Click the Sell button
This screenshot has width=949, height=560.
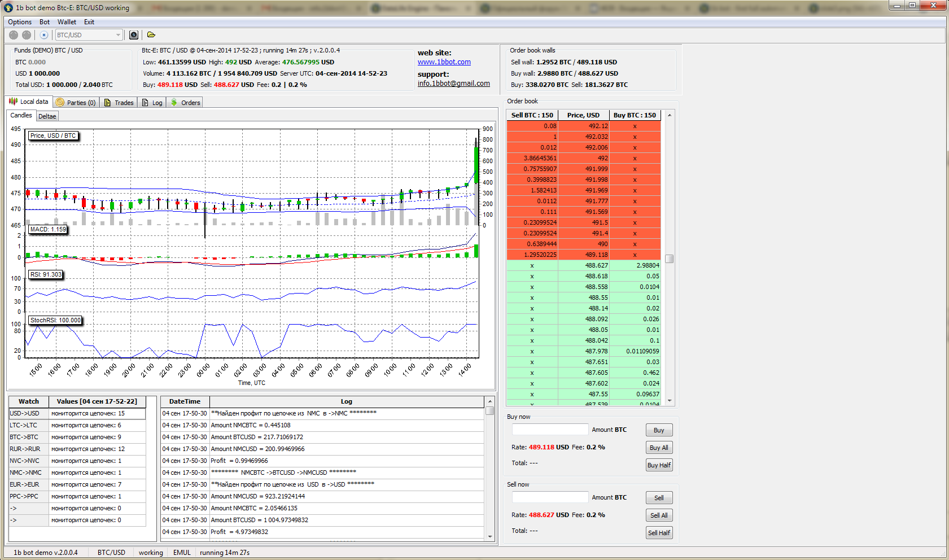click(659, 498)
